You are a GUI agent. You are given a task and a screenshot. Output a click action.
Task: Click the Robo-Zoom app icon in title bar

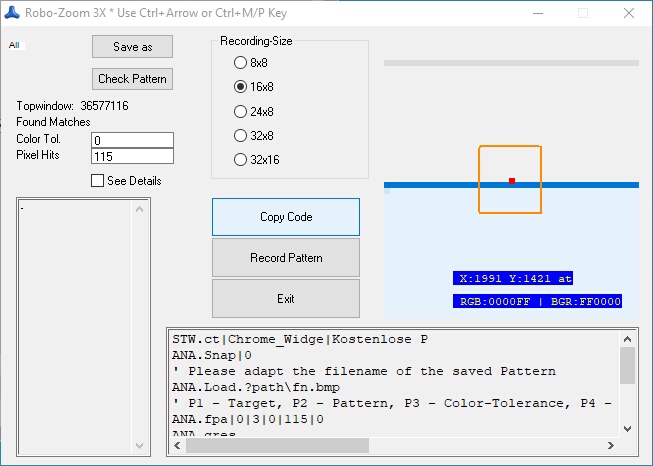[x=12, y=14]
